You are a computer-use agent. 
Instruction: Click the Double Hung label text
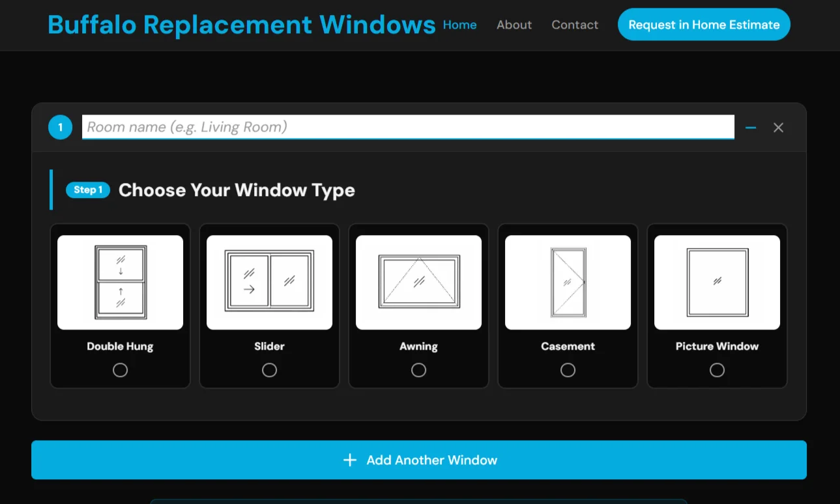coord(120,346)
